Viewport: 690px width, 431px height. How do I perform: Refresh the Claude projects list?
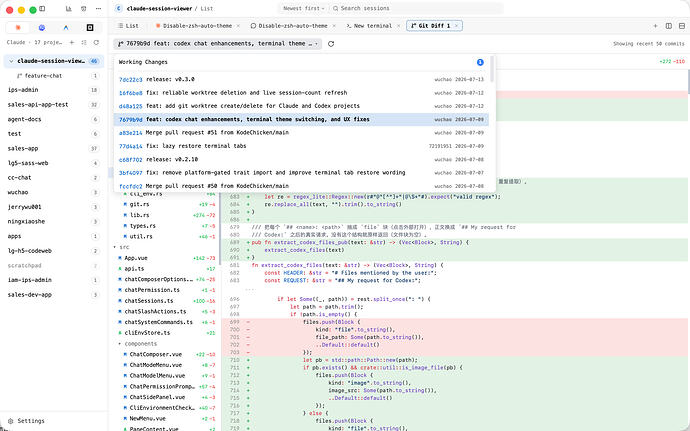(x=96, y=42)
